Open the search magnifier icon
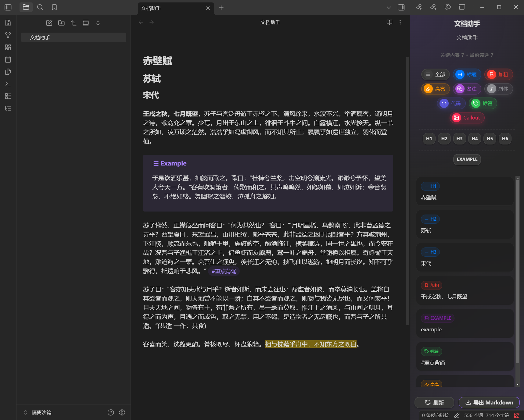 click(40, 7)
